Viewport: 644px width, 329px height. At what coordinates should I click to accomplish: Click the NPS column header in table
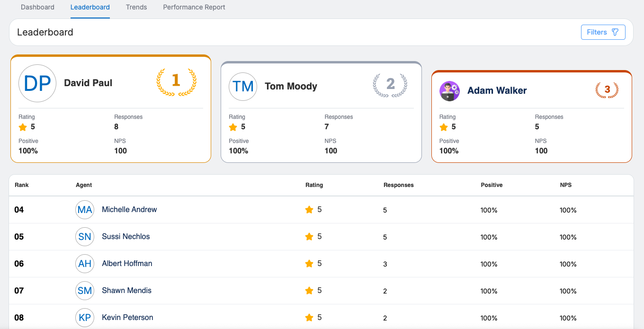(x=565, y=185)
